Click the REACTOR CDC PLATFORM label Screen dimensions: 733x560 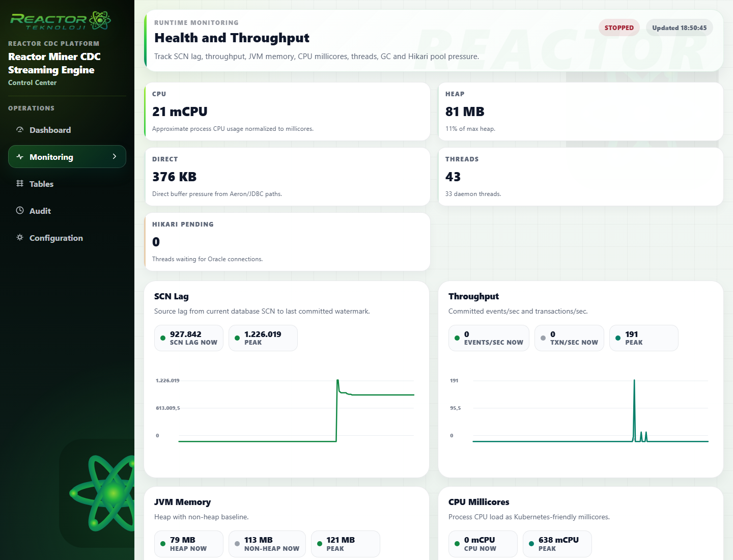(x=54, y=44)
